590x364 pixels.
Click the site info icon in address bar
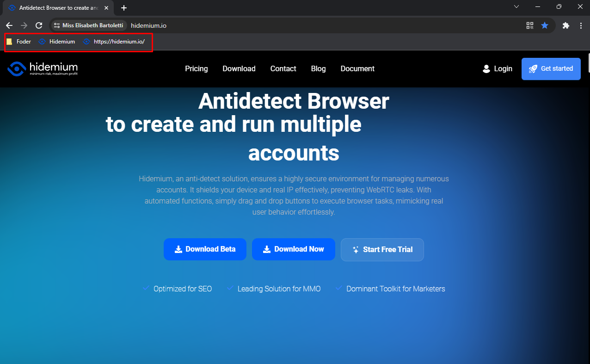(56, 25)
